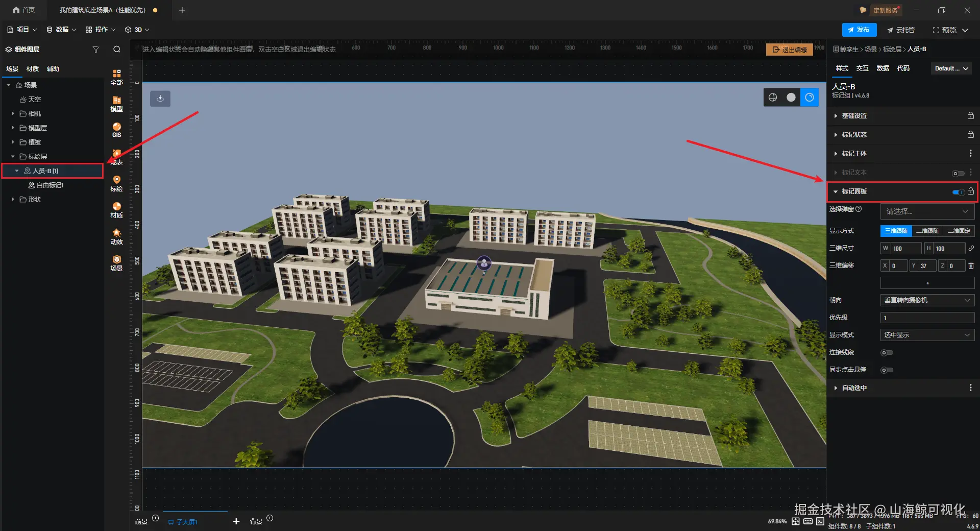Toggle the 标记面板 switch off
Viewport: 980px width, 531px height.
pos(958,192)
